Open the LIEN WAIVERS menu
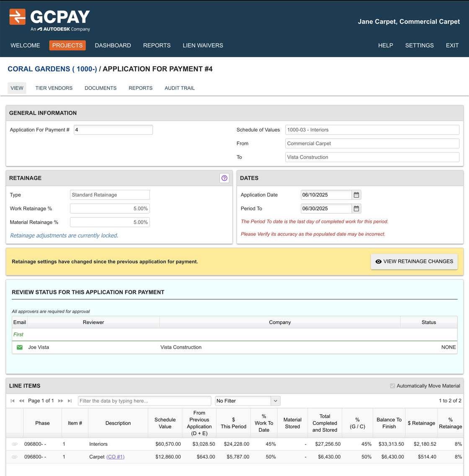Viewport: 469px width, 476px height. (x=203, y=45)
